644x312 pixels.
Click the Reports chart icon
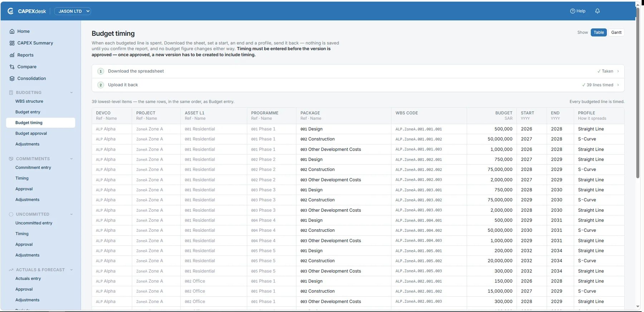coord(12,55)
